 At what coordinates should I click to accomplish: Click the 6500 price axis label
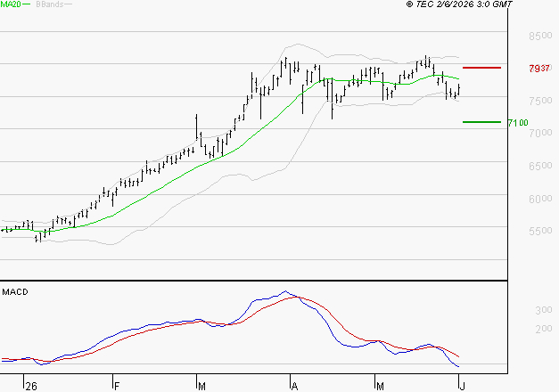click(x=540, y=166)
